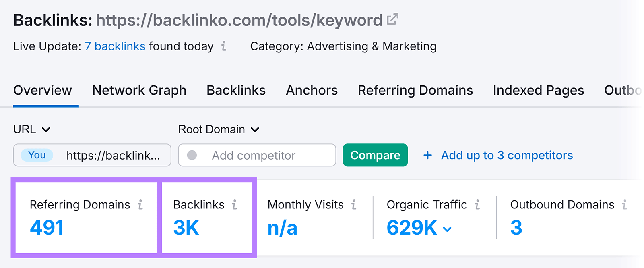Click info icon next to backlinks found today

tap(223, 47)
